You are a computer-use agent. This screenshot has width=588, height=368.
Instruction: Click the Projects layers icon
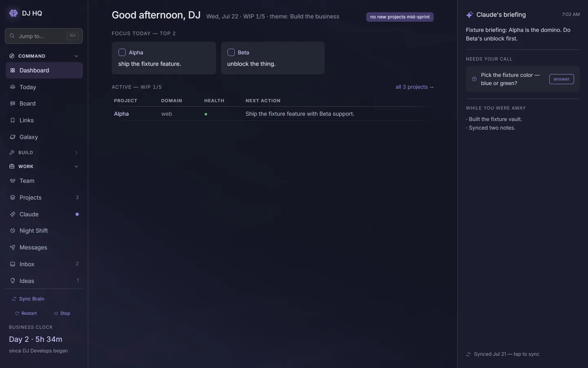click(x=13, y=197)
